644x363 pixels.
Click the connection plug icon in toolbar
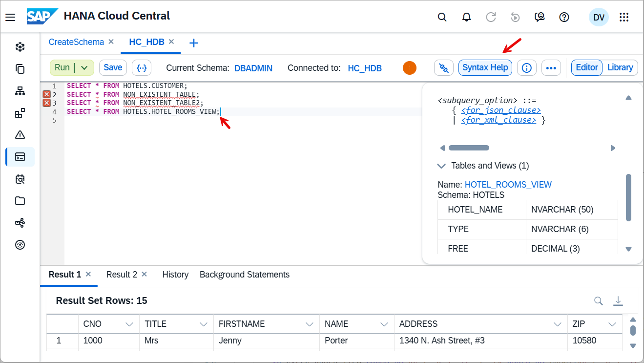coord(443,68)
